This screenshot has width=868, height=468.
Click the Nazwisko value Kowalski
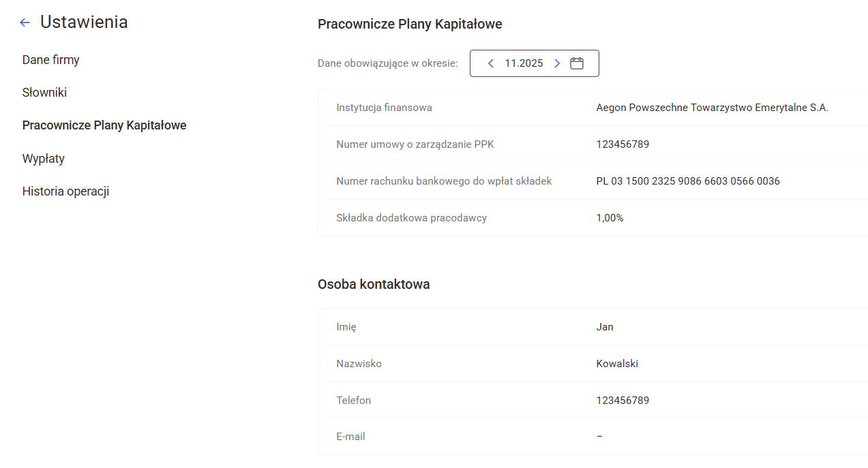tap(617, 364)
